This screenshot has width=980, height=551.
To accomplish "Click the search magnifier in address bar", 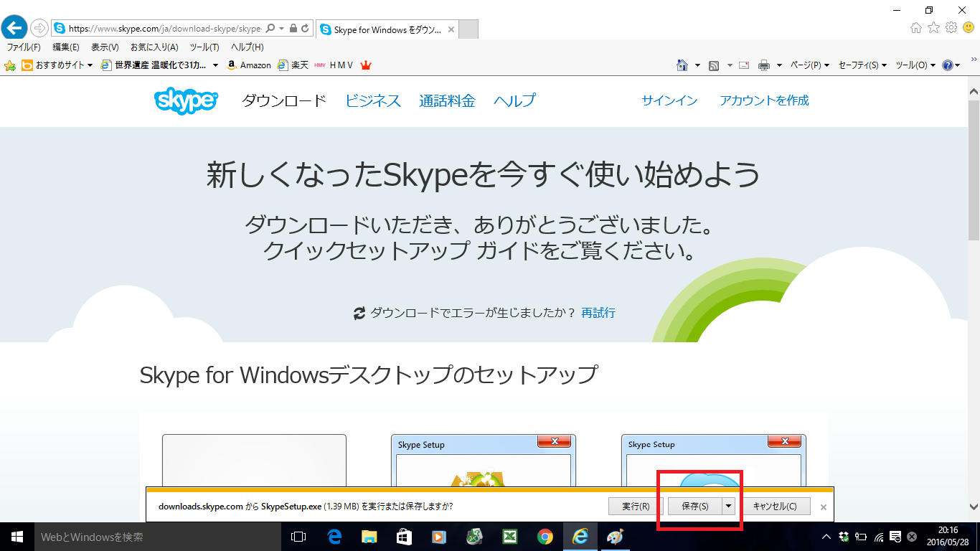I will tap(270, 29).
